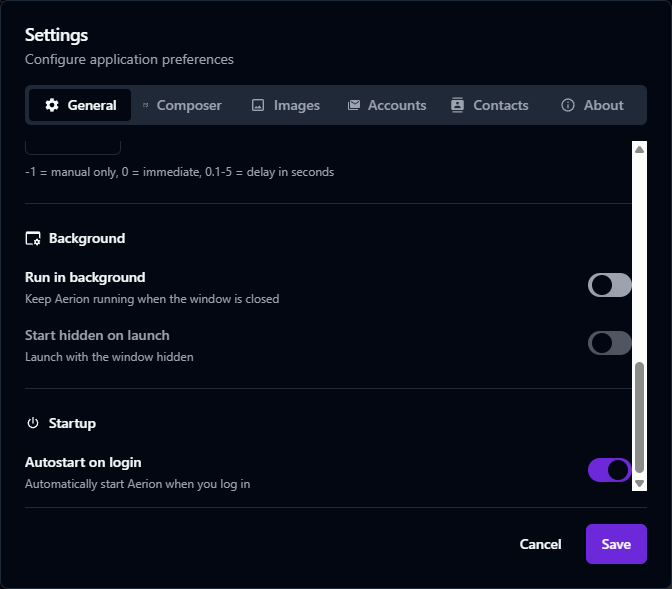Open the Contacts tab by its label
This screenshot has width=672, height=589.
coord(501,105)
